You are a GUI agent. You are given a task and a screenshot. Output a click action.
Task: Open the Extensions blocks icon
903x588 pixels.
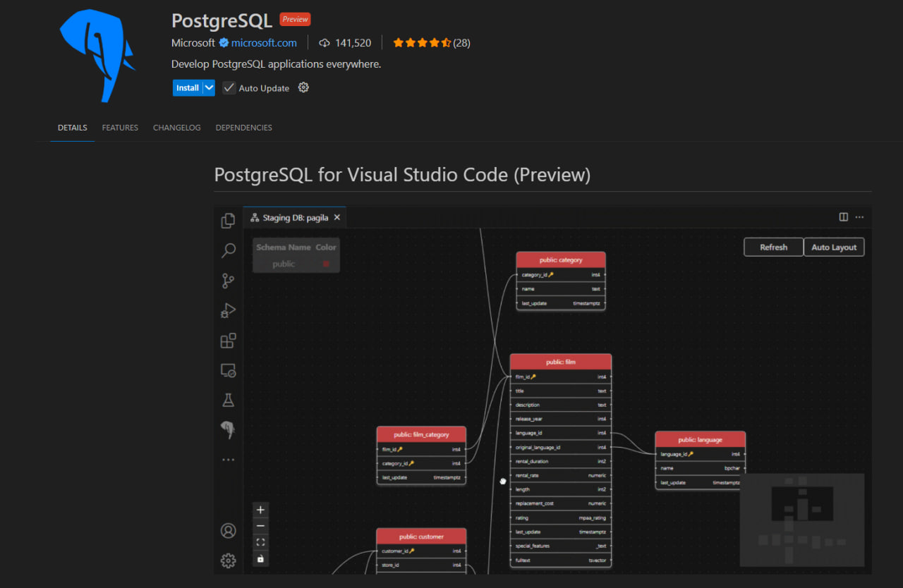tap(228, 341)
